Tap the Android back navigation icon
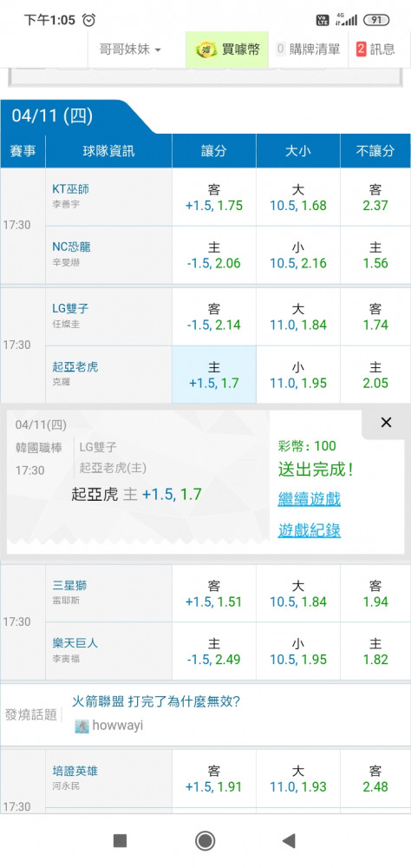The width and height of the screenshot is (411, 868). click(x=289, y=841)
